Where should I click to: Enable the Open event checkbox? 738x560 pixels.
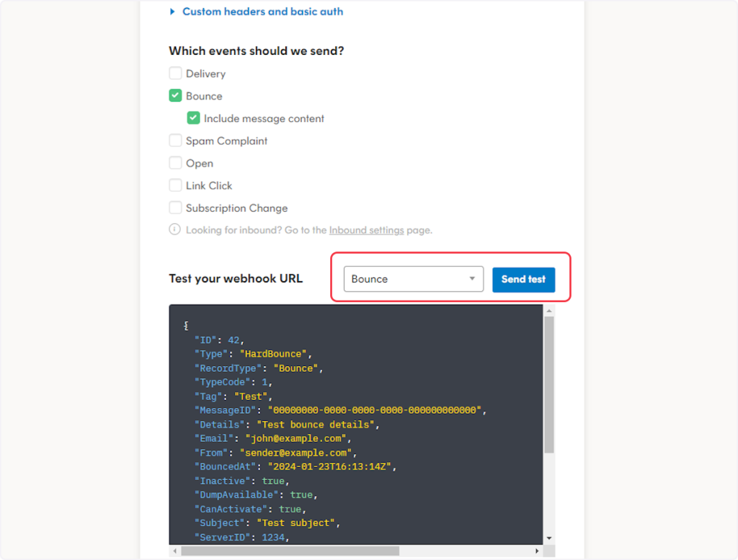coord(175,163)
